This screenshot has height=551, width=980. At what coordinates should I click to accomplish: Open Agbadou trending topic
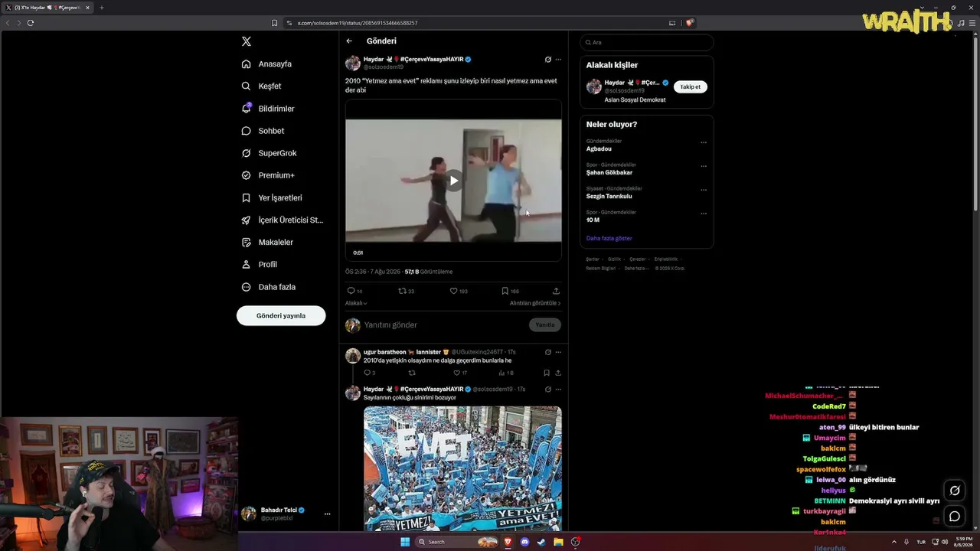coord(599,149)
